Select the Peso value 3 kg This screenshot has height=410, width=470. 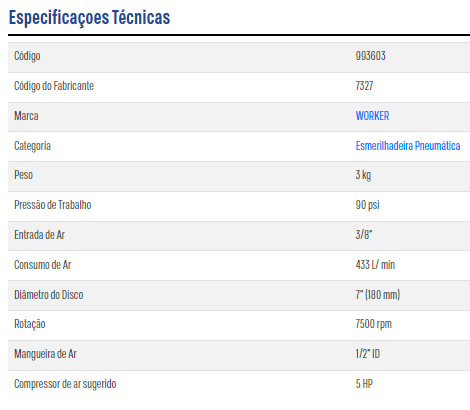pyautogui.click(x=363, y=175)
